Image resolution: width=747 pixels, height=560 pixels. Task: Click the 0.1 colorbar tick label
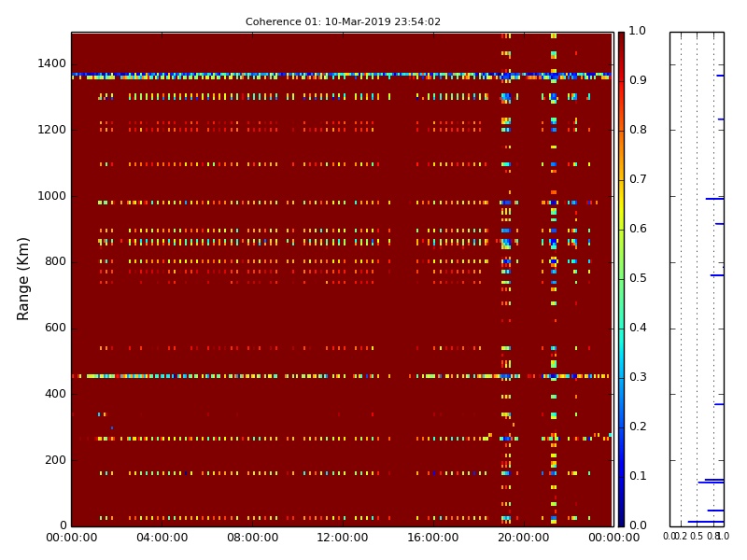638,476
